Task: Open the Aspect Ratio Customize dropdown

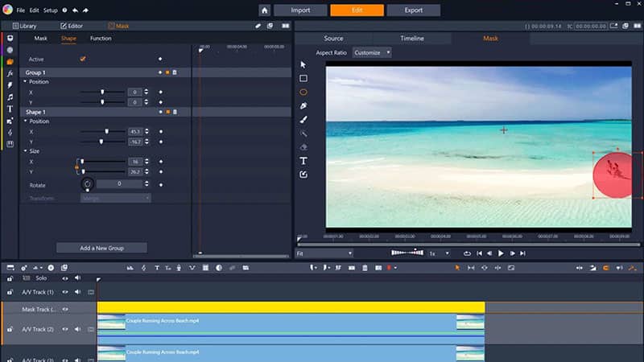Action: [372, 52]
